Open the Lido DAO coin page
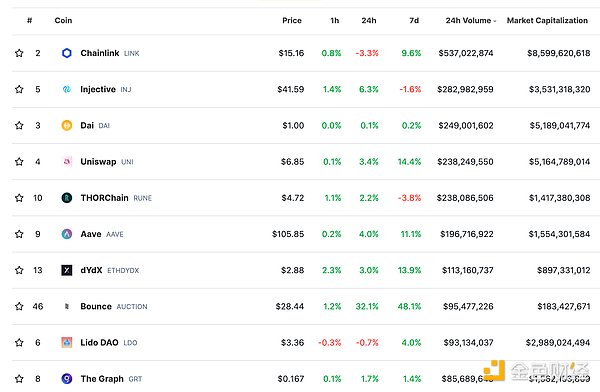600x392 pixels. tap(99, 342)
